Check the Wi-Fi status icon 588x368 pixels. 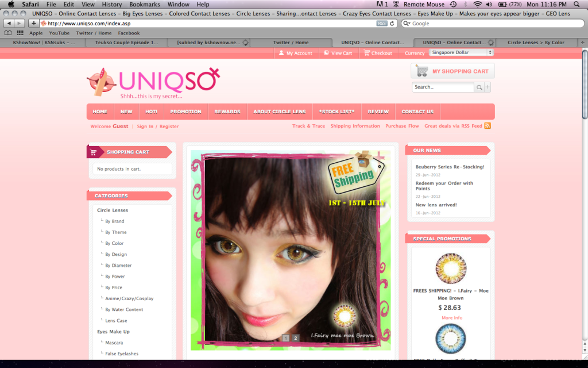point(477,4)
